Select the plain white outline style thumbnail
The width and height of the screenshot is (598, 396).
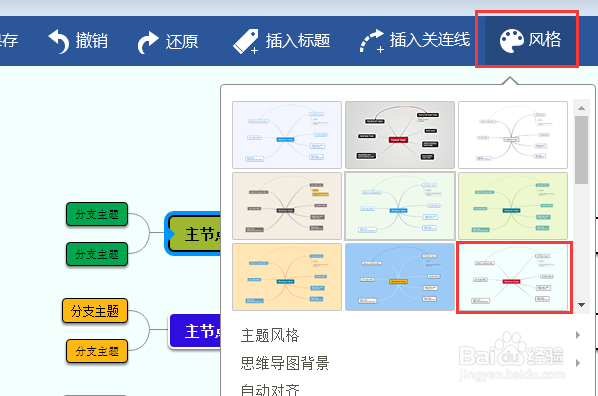click(x=513, y=135)
